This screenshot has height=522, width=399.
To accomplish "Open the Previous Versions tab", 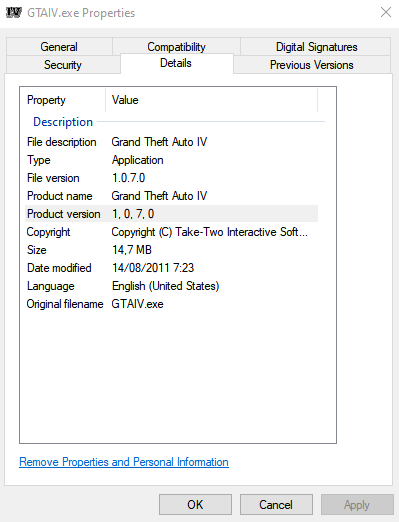I will (x=312, y=65).
